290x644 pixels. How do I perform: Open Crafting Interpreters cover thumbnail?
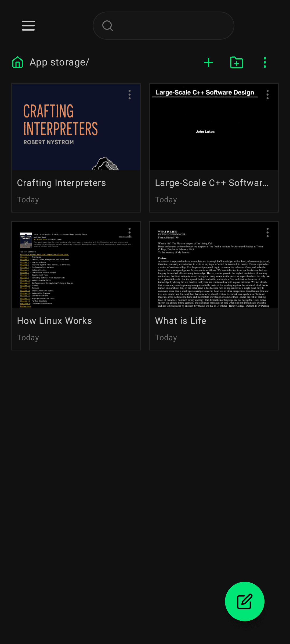pyautogui.click(x=76, y=127)
